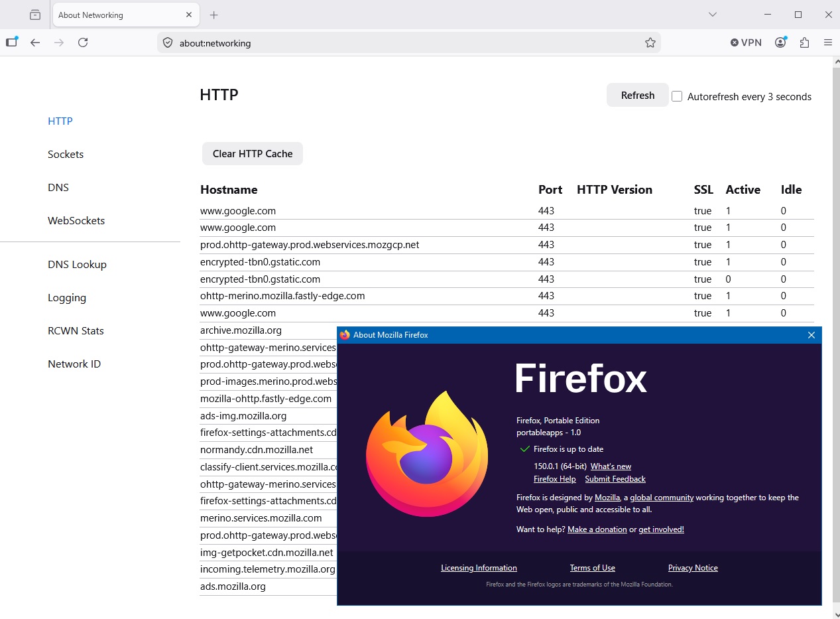Open the global community link

pyautogui.click(x=662, y=498)
